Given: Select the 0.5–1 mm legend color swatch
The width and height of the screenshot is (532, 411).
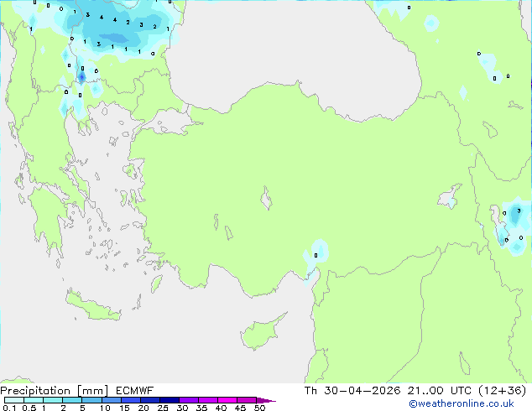Looking at the screenshot, I should click(34, 400).
